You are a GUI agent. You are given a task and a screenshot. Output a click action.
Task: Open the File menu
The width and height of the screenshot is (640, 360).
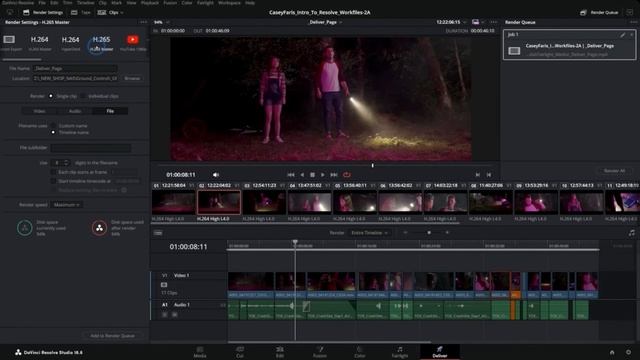(x=42, y=3)
